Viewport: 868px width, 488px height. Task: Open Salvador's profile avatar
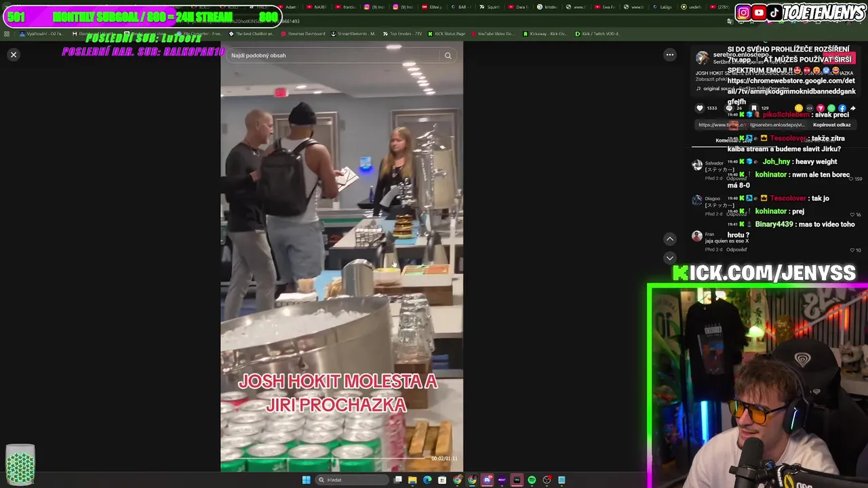pyautogui.click(x=697, y=165)
